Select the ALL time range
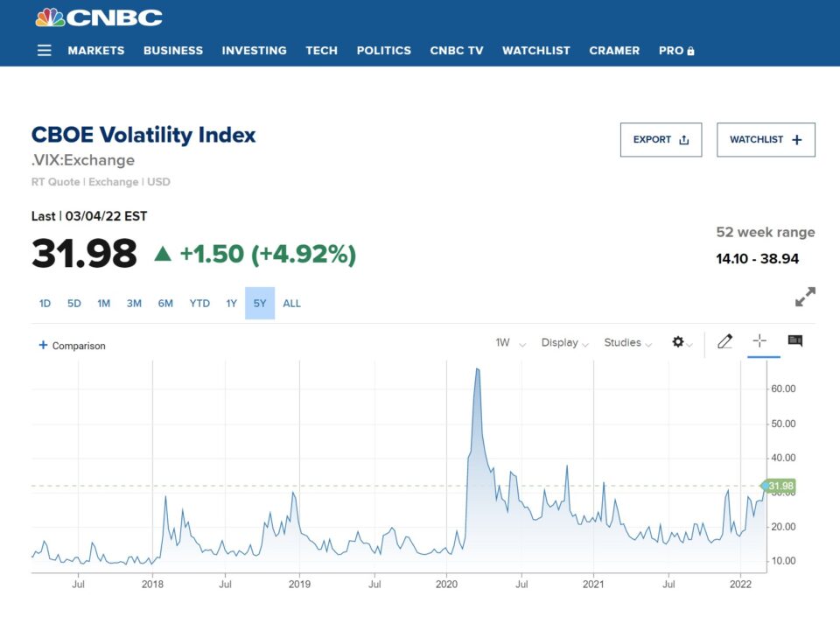840x617 pixels. point(291,304)
